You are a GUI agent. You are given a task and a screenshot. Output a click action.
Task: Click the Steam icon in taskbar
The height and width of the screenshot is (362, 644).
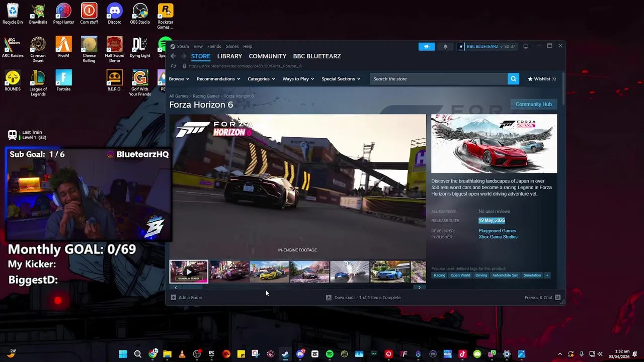tap(285, 354)
